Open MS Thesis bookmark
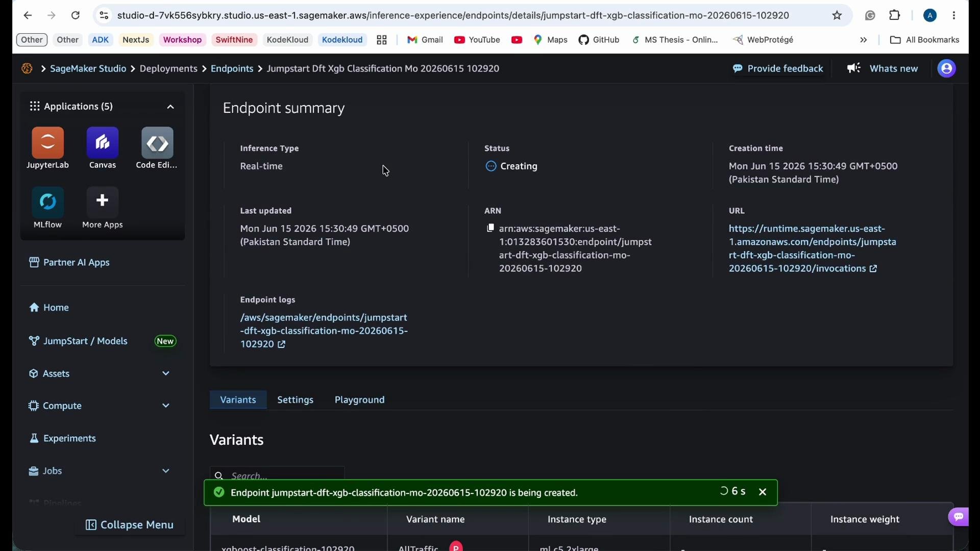Screen dimensions: 980x551 pyautogui.click(x=675, y=40)
